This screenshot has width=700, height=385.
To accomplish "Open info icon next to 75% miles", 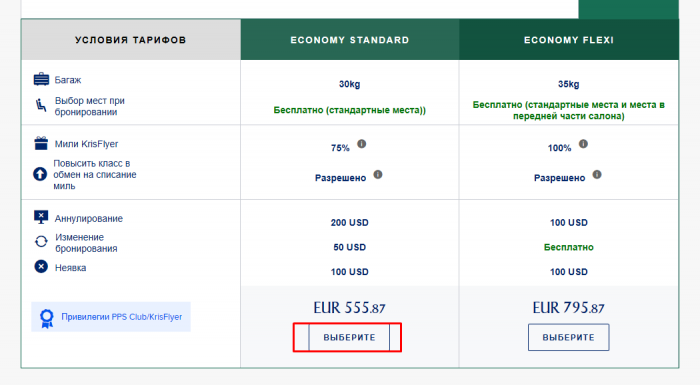I will pos(362,144).
